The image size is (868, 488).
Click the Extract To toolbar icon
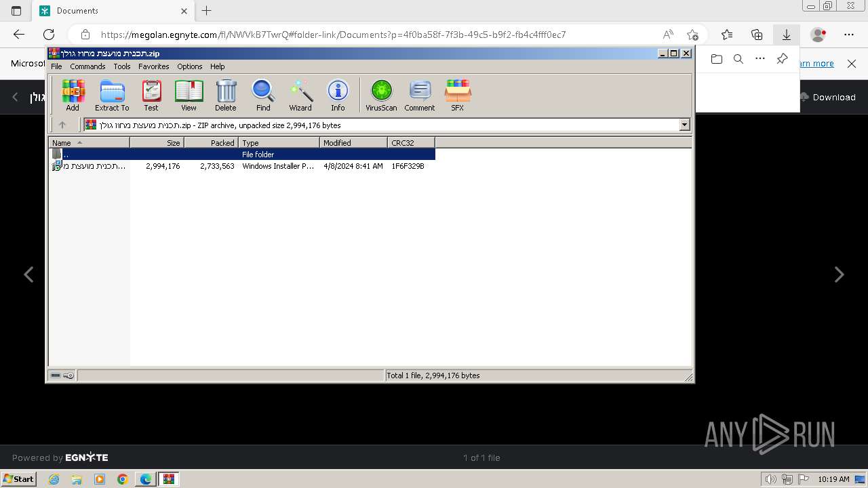(x=112, y=95)
